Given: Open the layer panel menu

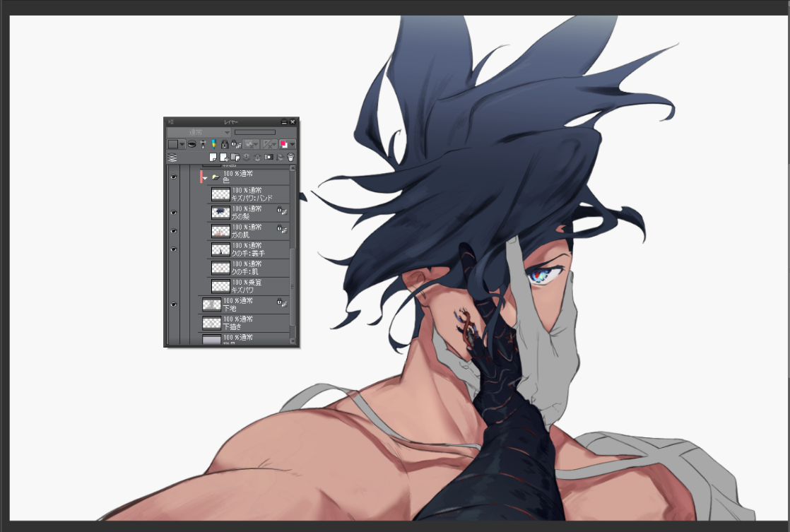Looking at the screenshot, I should [170, 122].
